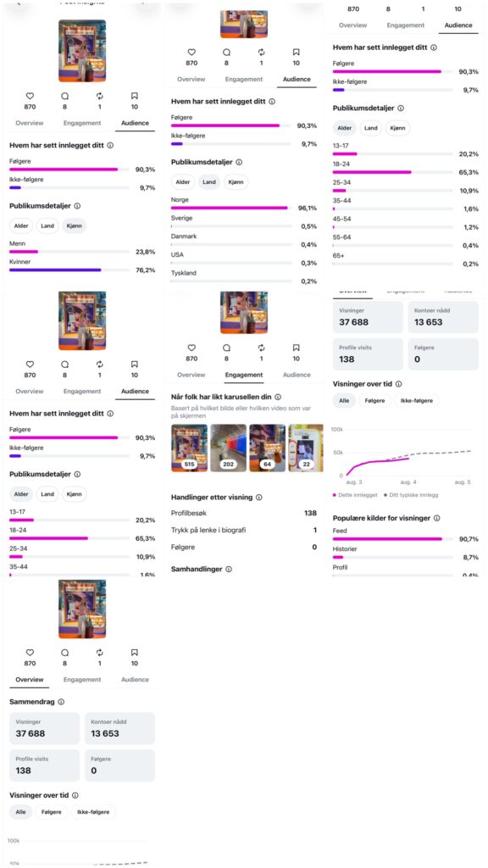Click 'Trykk på lenke i biografi' row
The width and height of the screenshot is (488, 868).
(243, 530)
